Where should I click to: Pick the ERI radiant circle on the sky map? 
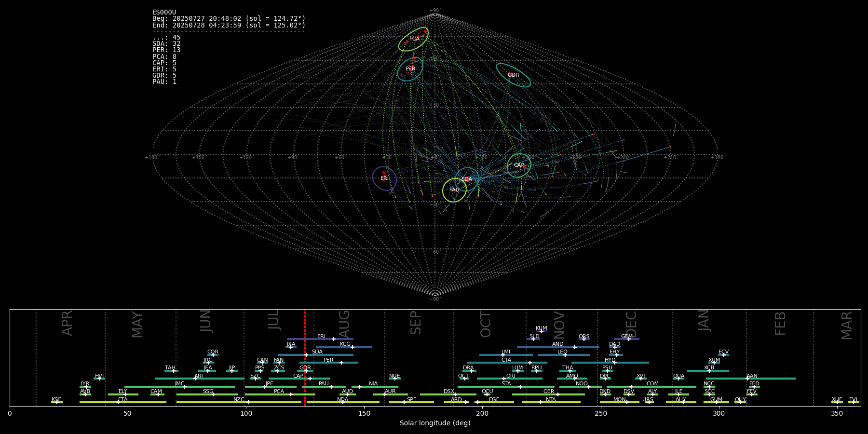[384, 178]
